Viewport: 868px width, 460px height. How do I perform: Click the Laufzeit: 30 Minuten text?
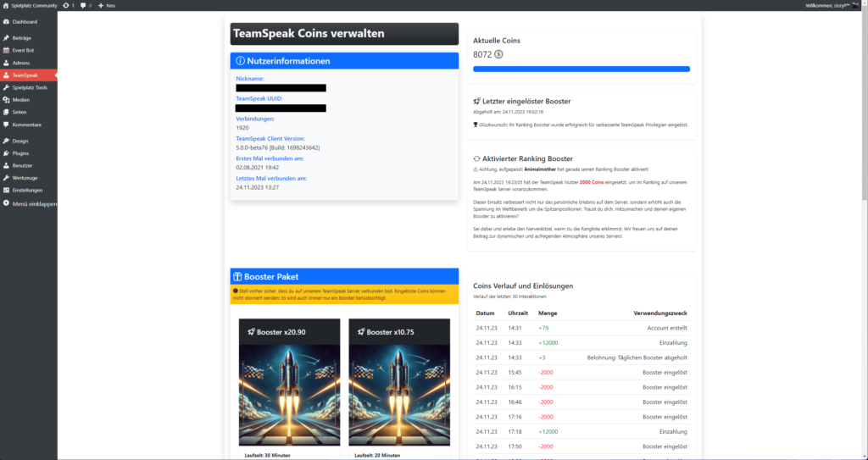267,456
